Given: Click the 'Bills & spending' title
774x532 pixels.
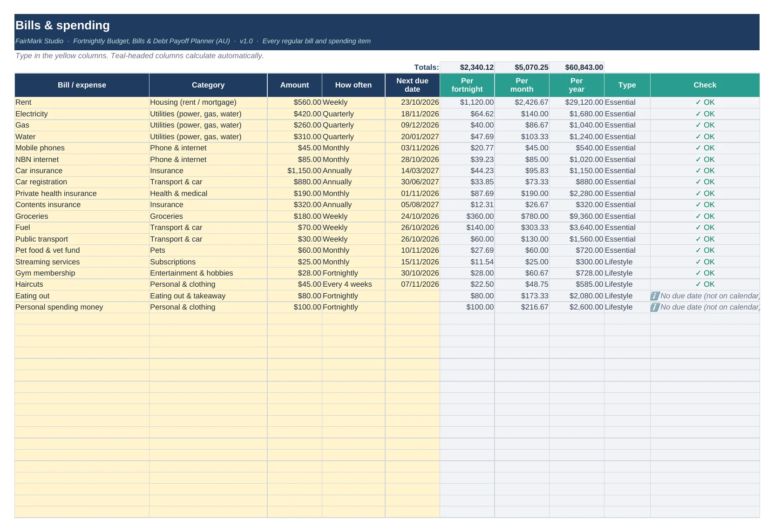Looking at the screenshot, I should tap(63, 26).
